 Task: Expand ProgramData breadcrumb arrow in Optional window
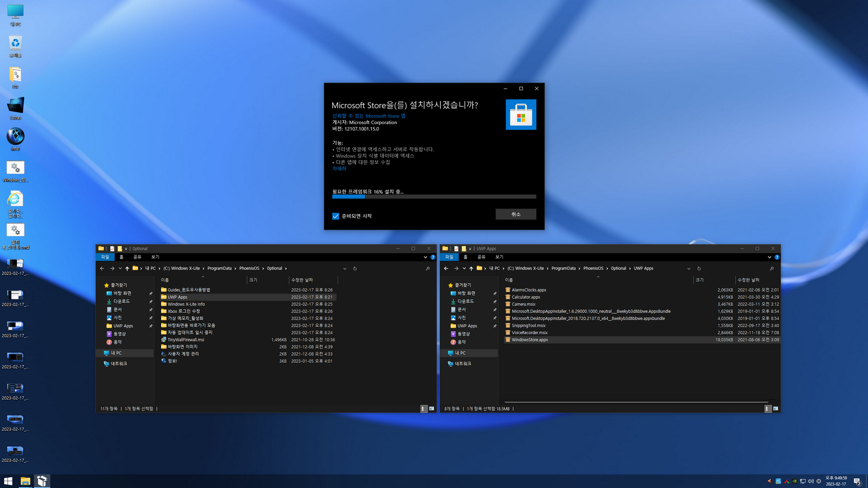(235, 269)
